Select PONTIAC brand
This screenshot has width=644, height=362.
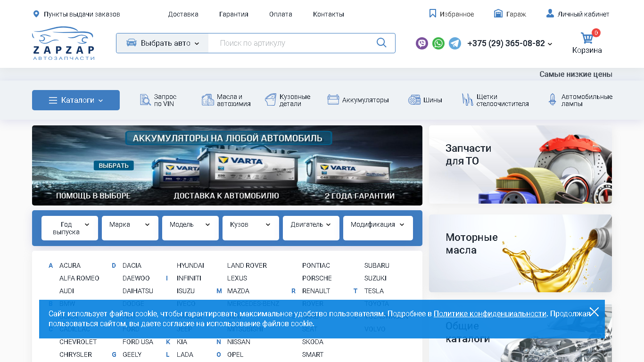point(316,265)
